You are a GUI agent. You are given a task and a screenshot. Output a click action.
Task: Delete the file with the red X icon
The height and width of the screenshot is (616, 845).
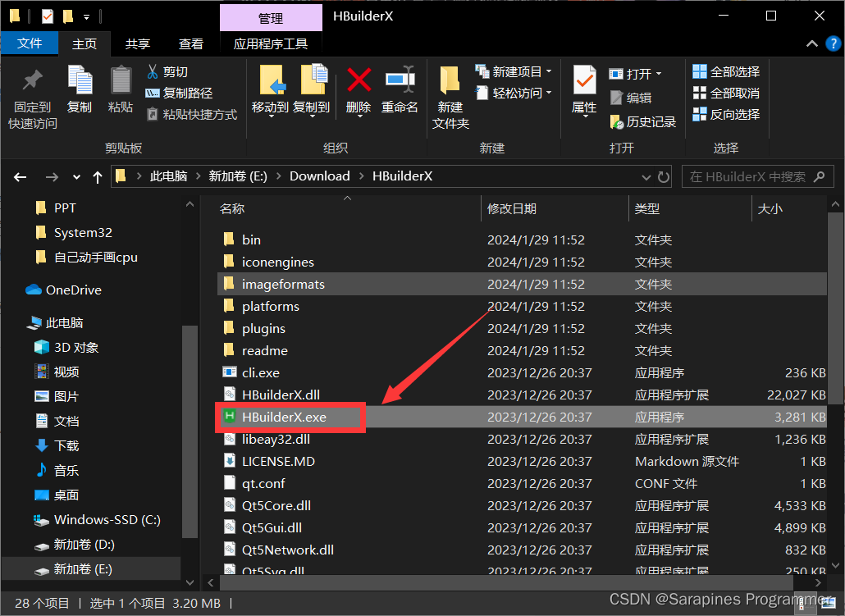[x=359, y=90]
